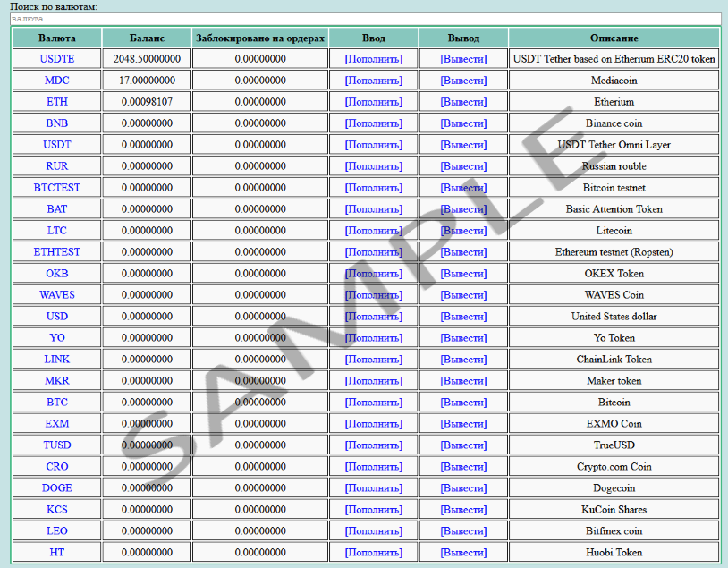
Task: Click the currency search input field
Action: pos(366,19)
